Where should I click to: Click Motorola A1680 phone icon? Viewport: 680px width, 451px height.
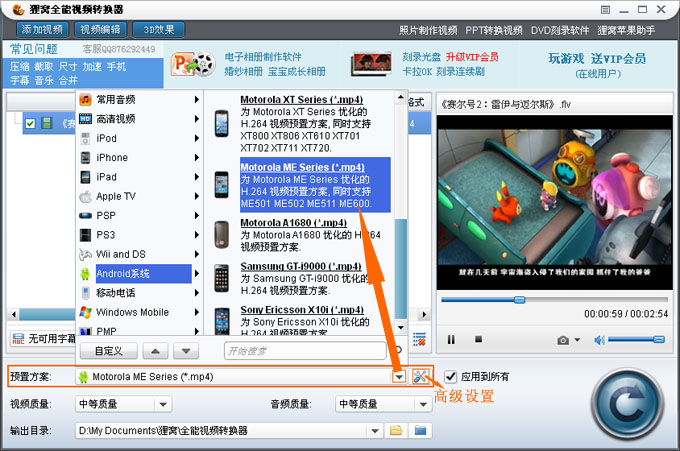pos(222,235)
